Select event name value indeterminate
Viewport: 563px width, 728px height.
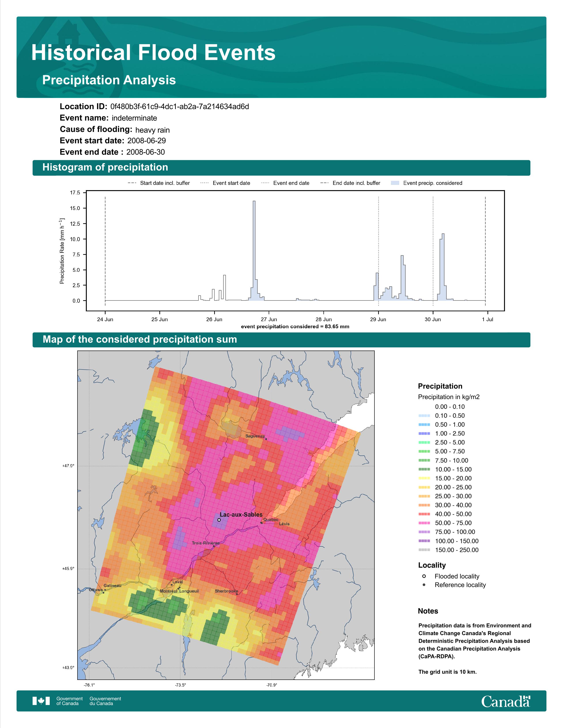coord(134,118)
